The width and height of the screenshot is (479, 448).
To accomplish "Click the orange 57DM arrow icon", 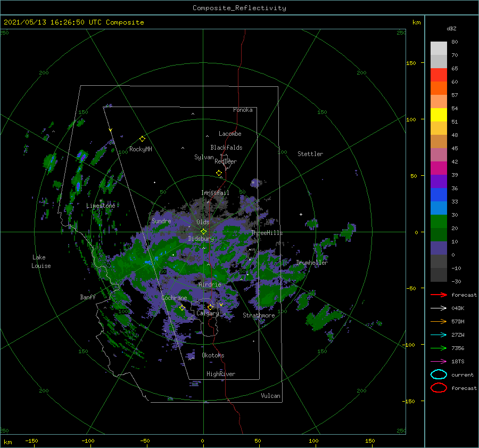I will pyautogui.click(x=439, y=321).
